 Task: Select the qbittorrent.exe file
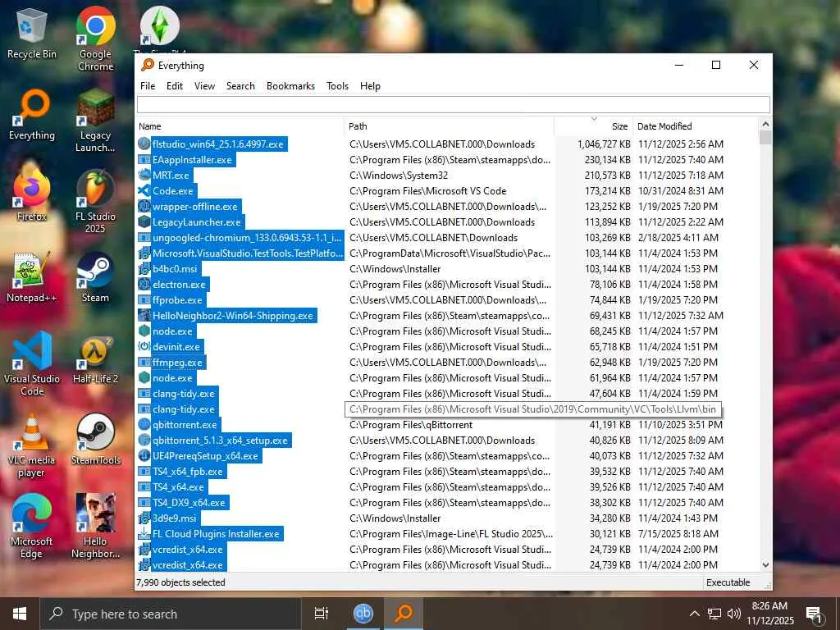[x=185, y=425]
